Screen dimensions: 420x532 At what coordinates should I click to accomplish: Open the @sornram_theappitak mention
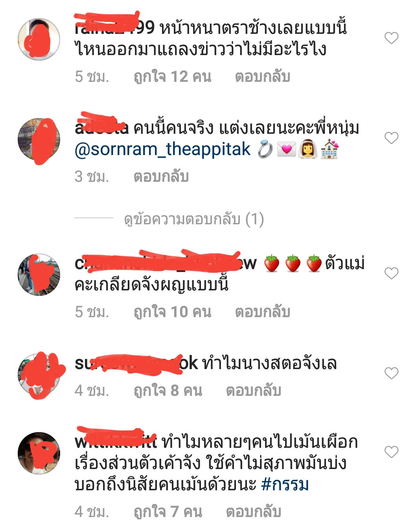[x=162, y=150]
